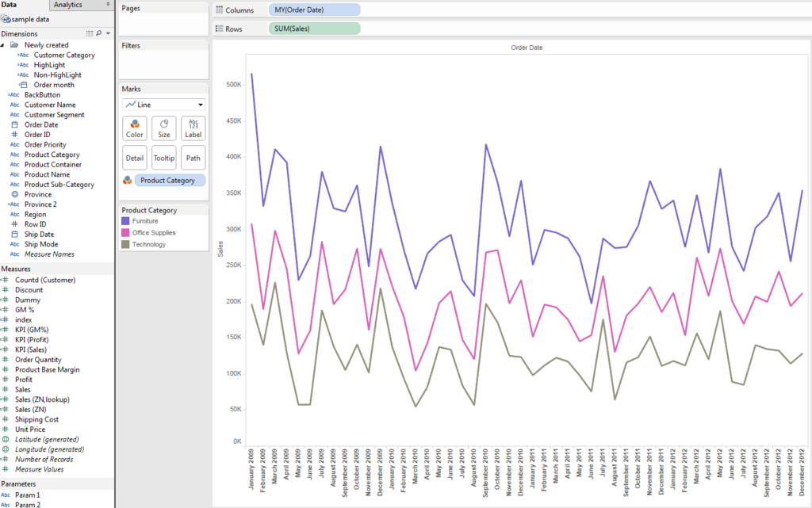
Task: Click the Longitude (generated) globe icon
Action: pos(6,449)
